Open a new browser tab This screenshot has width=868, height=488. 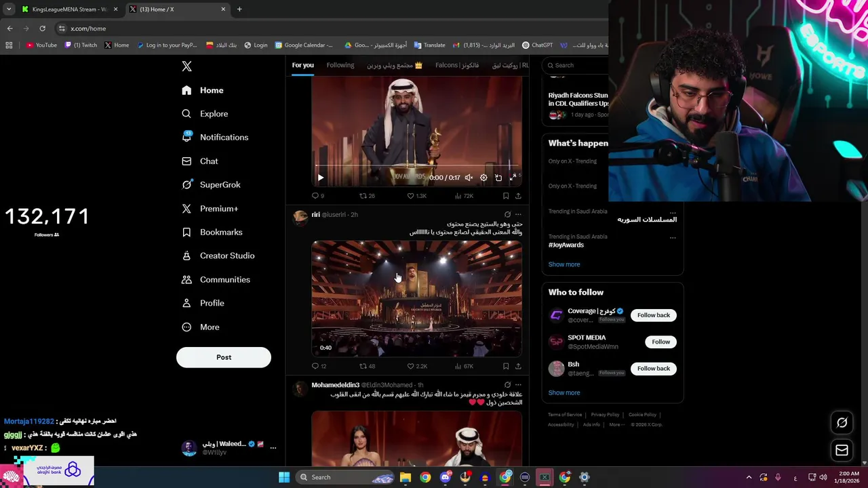click(x=239, y=9)
